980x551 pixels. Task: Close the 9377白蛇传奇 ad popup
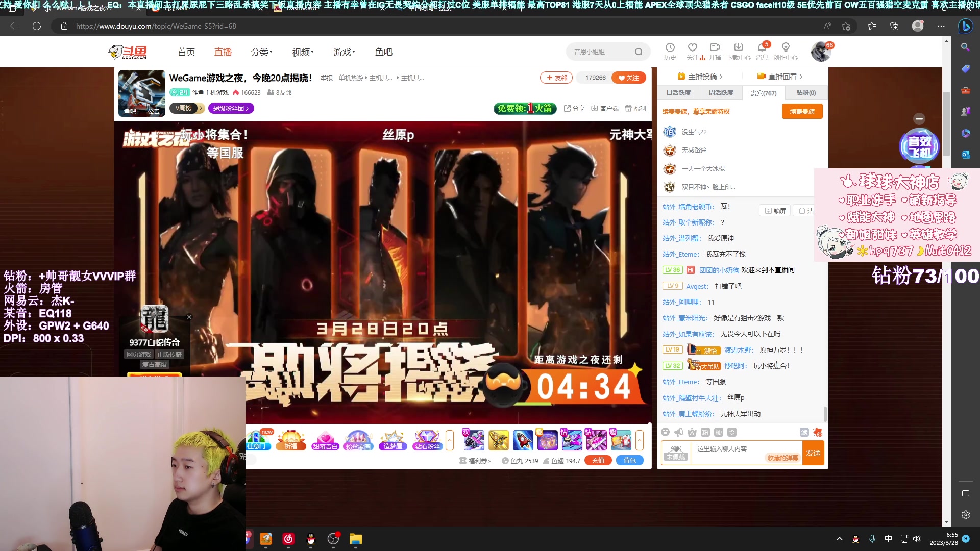(x=189, y=317)
